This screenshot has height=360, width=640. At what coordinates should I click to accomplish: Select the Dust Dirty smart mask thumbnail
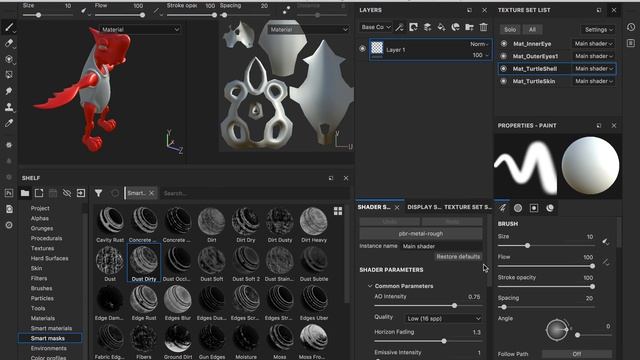[144, 263]
